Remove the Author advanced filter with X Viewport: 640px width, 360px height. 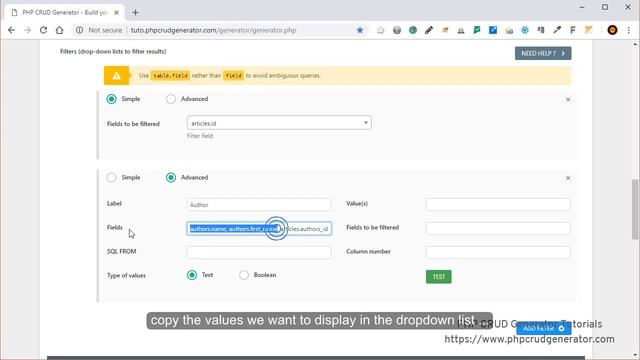pos(568,178)
